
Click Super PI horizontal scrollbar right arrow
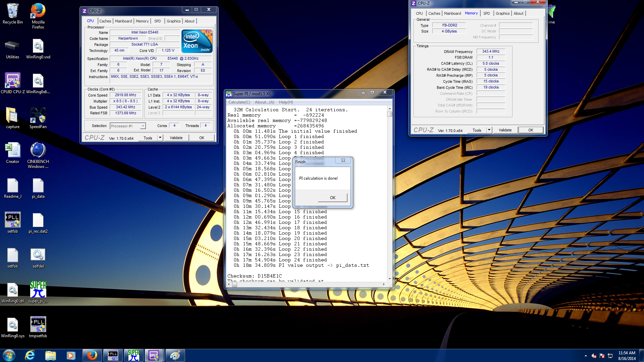tap(384, 284)
